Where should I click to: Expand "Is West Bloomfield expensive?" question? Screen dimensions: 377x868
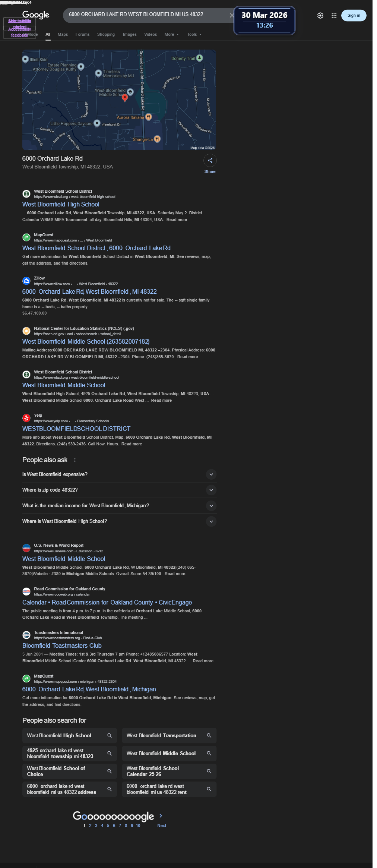[119, 474]
